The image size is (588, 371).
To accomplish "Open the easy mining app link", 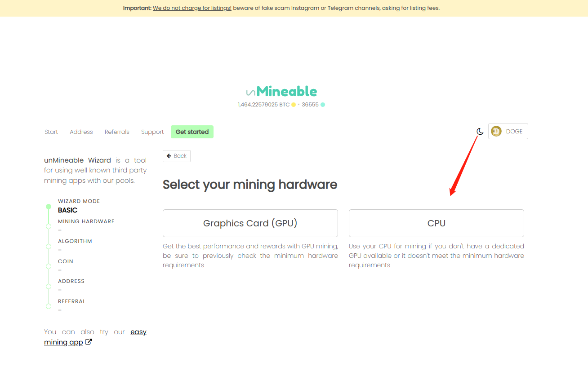I will click(x=95, y=337).
